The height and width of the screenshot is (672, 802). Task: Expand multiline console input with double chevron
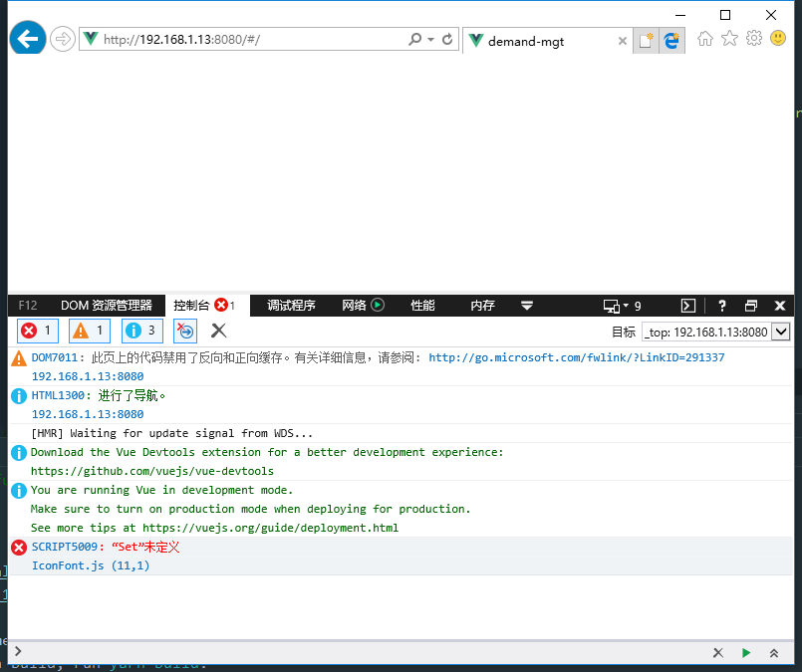pyautogui.click(x=774, y=652)
